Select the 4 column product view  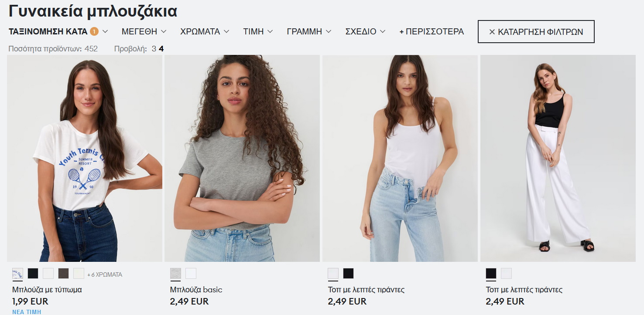tap(161, 49)
